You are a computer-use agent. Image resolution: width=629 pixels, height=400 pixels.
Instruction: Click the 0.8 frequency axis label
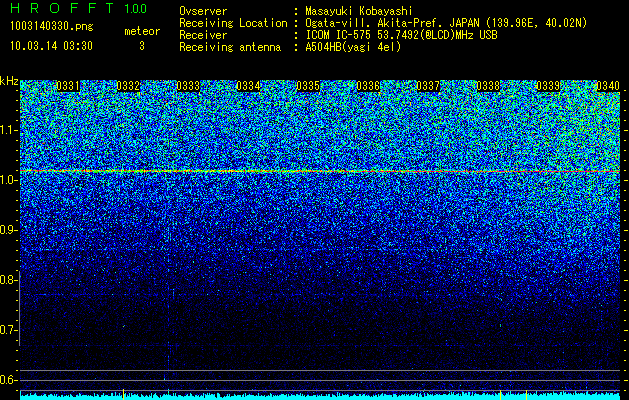(8, 280)
